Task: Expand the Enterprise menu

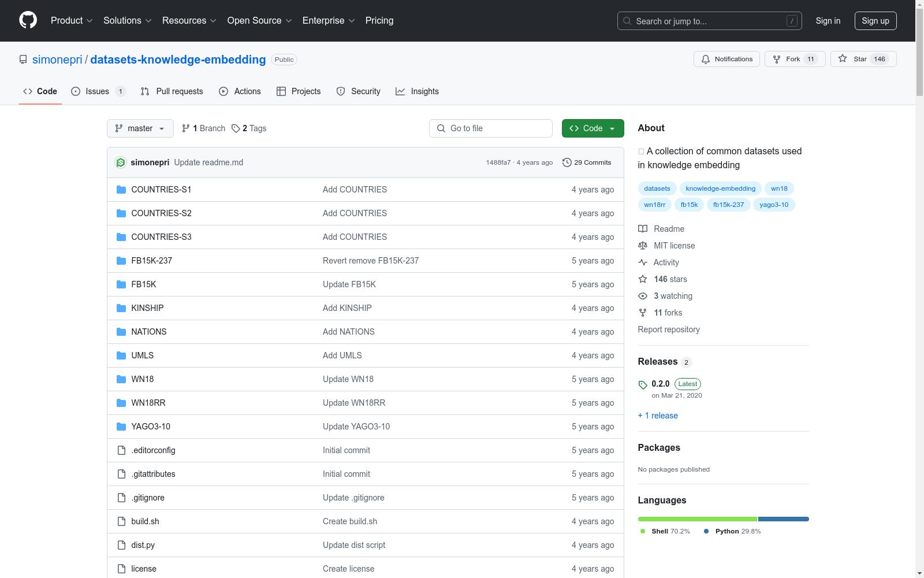Action: pos(329,21)
